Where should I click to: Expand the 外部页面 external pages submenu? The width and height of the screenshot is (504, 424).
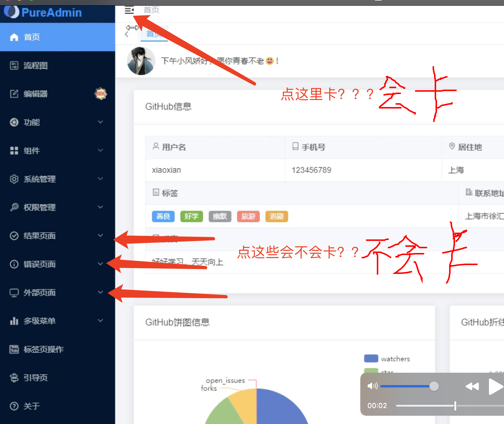click(x=100, y=292)
